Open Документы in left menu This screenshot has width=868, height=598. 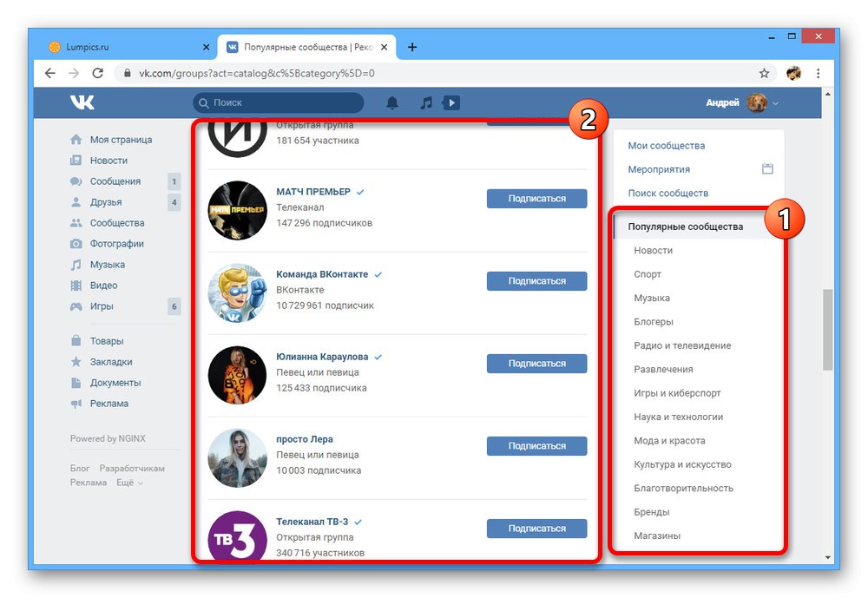tap(115, 383)
